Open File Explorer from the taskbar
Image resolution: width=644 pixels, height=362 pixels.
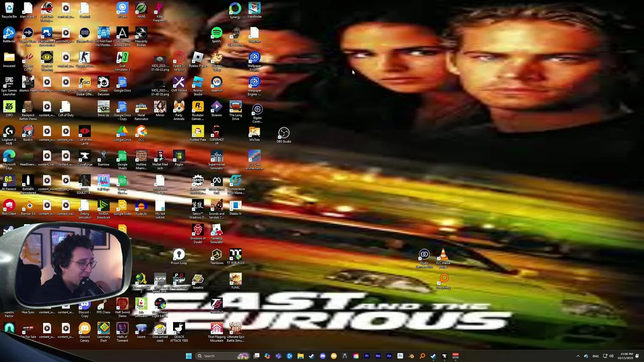pyautogui.click(x=300, y=356)
